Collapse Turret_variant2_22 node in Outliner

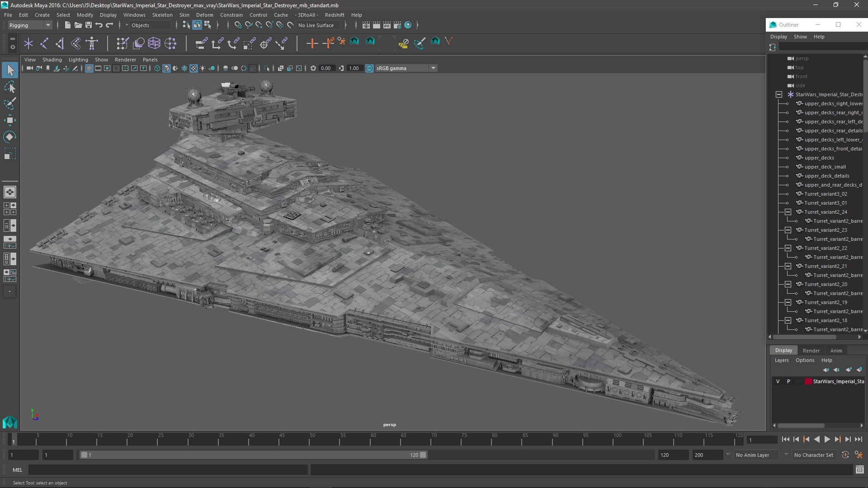point(788,248)
